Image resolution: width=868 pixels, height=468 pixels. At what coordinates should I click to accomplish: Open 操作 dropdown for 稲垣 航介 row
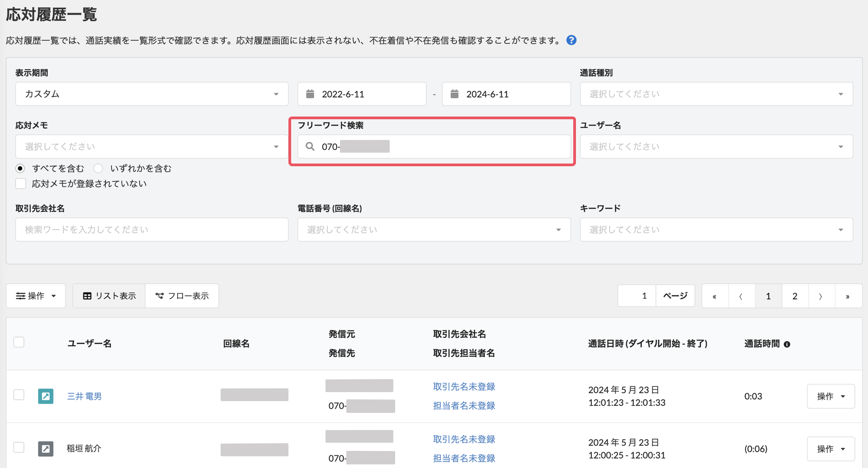click(x=831, y=449)
